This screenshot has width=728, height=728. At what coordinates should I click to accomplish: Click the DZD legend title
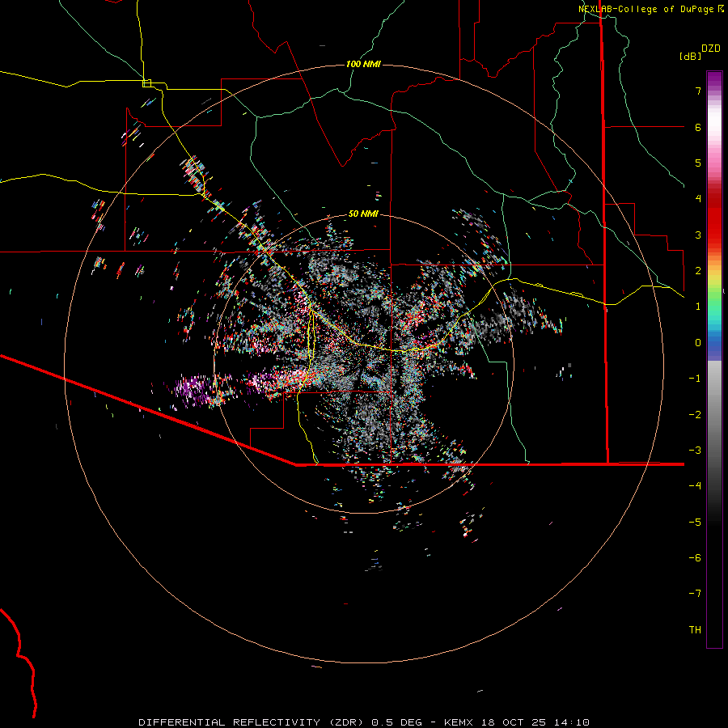point(710,49)
